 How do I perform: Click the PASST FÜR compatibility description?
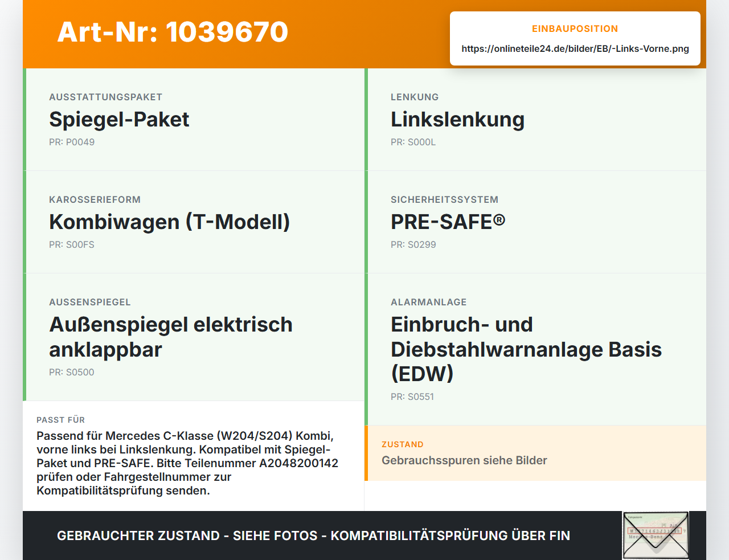click(187, 463)
